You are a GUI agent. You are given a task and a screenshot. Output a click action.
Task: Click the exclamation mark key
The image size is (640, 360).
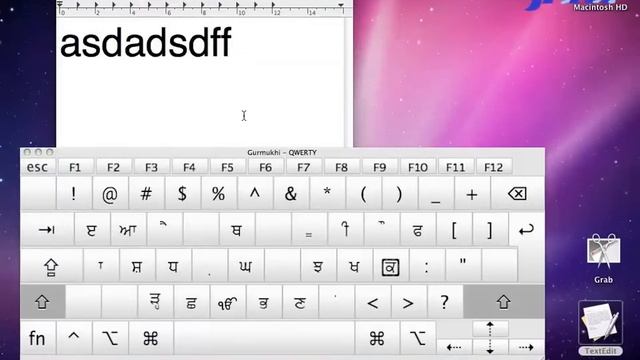(x=74, y=194)
